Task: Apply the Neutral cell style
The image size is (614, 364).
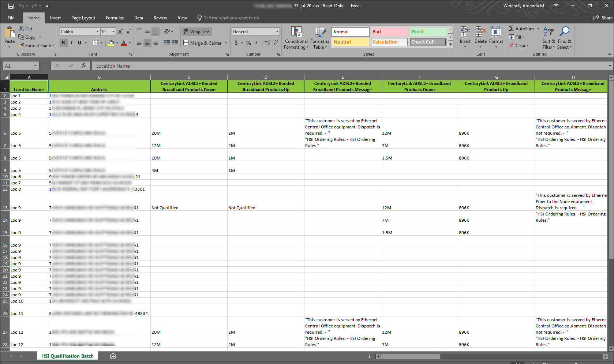Action: (x=350, y=42)
